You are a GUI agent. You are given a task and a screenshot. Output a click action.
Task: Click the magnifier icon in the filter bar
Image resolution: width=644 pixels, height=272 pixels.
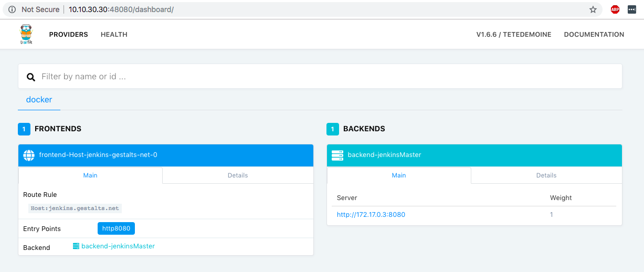pyautogui.click(x=31, y=77)
